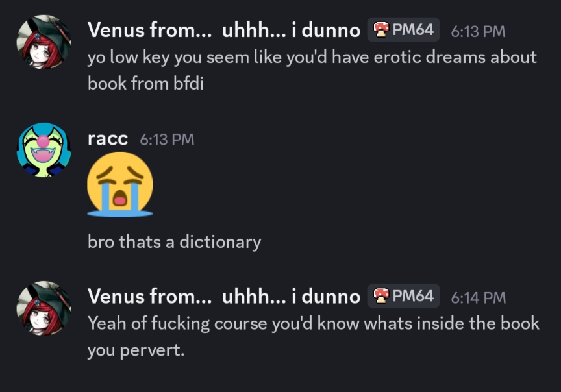Open the PM64 server tag on the first message

click(405, 30)
